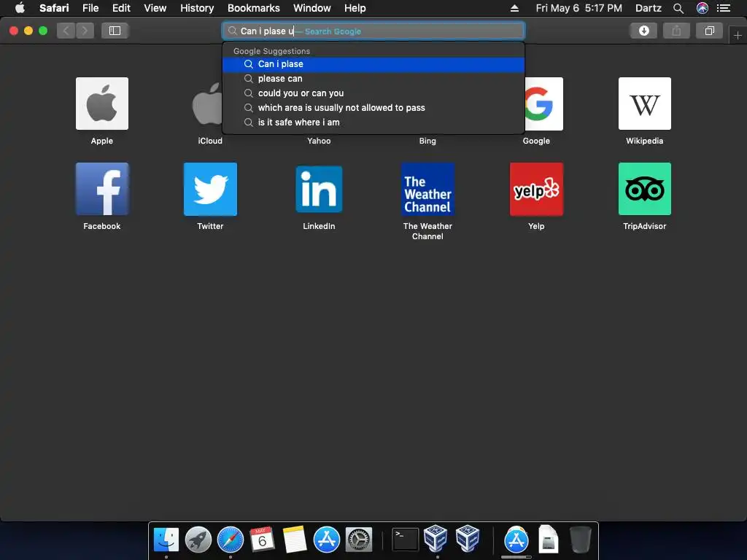
Task: Open the Help menu
Action: coord(355,8)
